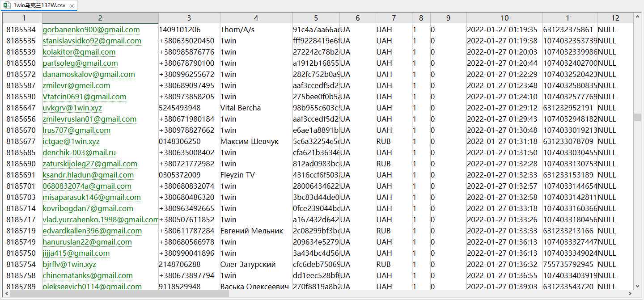
Task: Click email hanuruslan22@gmail.com
Action: [x=87, y=242]
